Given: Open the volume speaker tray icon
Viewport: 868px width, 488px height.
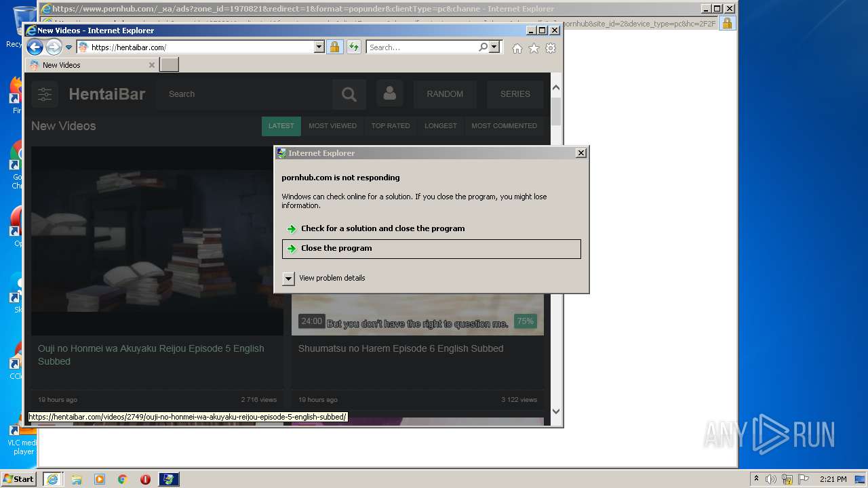Looking at the screenshot, I should pyautogui.click(x=770, y=479).
